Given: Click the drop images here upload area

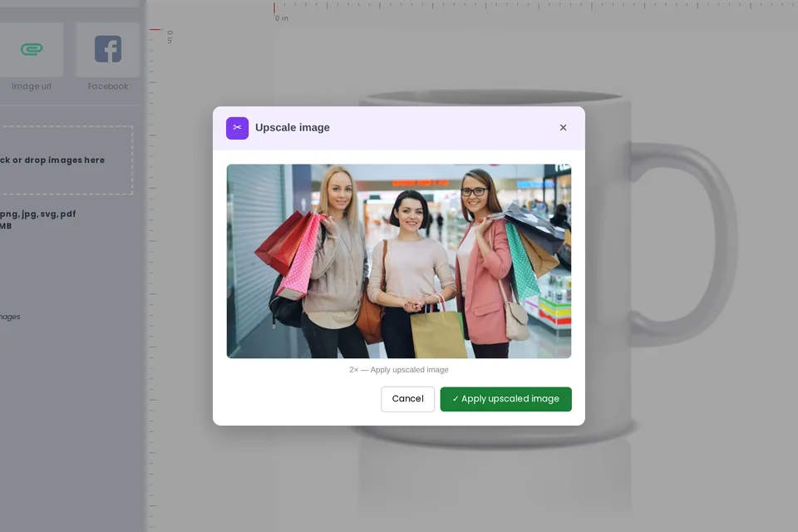Looking at the screenshot, I should (x=66, y=160).
